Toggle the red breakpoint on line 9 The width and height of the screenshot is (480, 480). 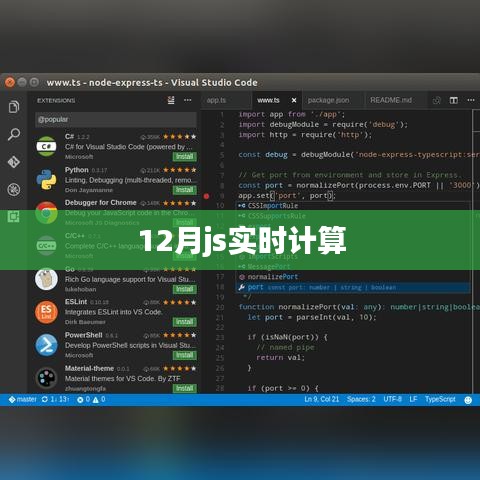point(206,196)
